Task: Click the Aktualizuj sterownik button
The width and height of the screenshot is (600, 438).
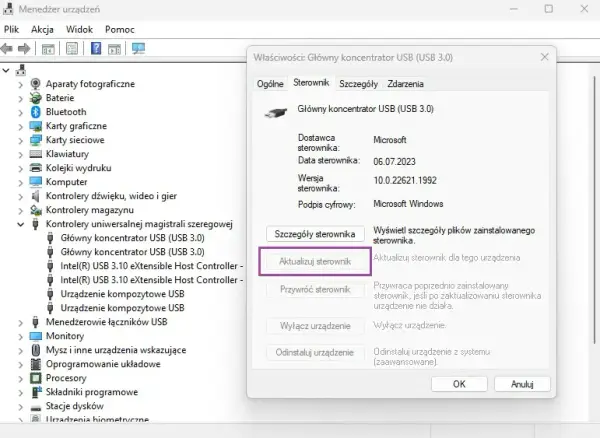Action: 315,262
